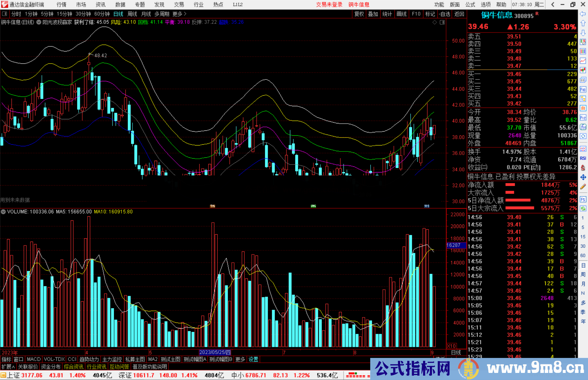This screenshot has height=380, width=588.
Task: Click the 画线 button
Action: pos(402,14)
